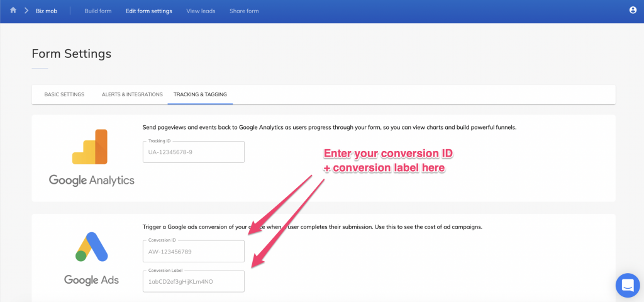
Task: Select the Tracking & Tagging tab
Action: coord(200,94)
